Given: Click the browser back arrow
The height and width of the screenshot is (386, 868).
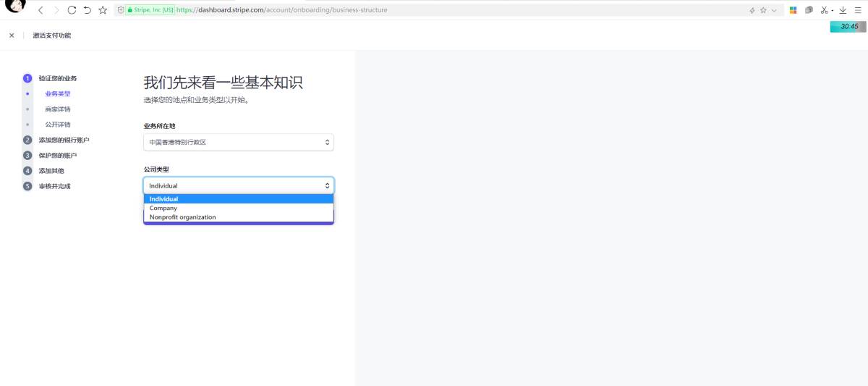Looking at the screenshot, I should click(41, 10).
